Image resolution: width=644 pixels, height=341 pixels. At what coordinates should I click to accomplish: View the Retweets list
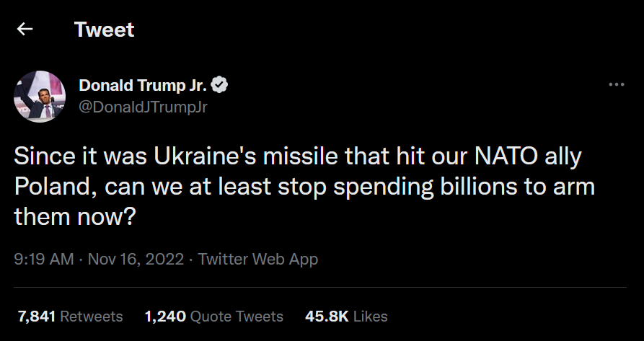point(91,316)
